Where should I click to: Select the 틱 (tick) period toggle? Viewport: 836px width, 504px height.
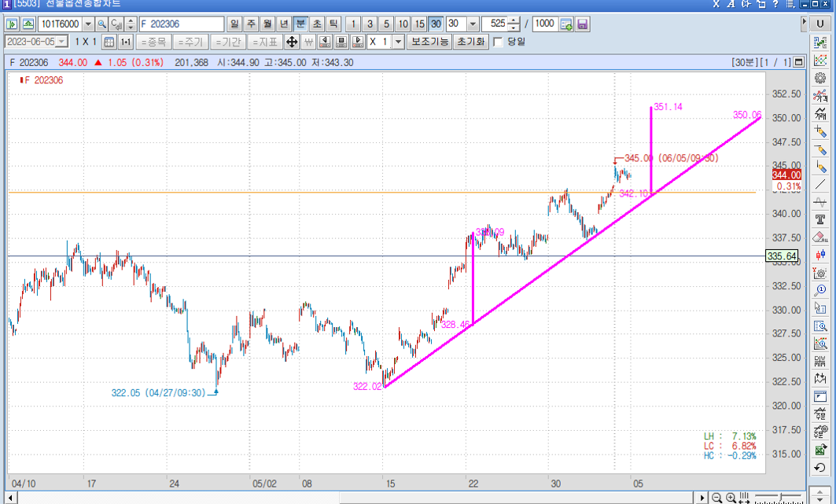pos(333,24)
